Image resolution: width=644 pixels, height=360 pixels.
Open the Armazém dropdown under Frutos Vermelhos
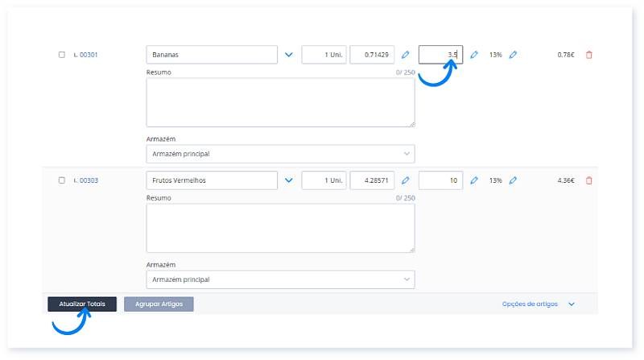[280, 279]
